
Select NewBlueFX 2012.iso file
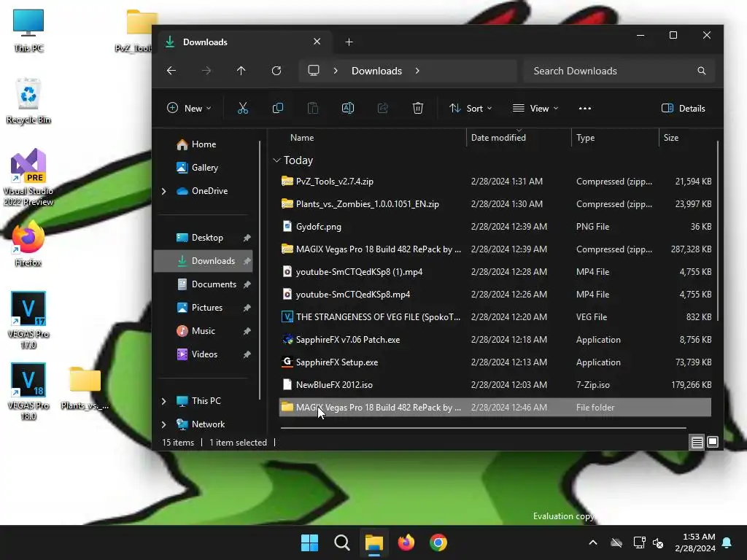tap(495, 385)
